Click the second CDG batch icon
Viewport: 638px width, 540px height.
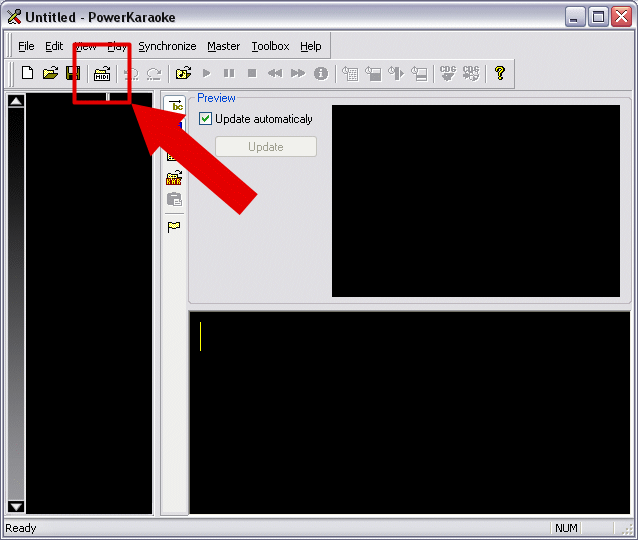pyautogui.click(x=471, y=73)
